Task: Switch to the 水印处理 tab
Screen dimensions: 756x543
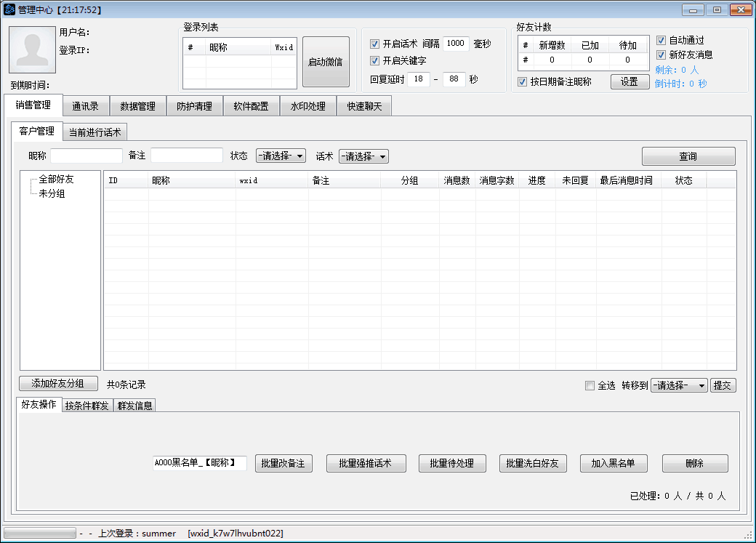Action: tap(308, 106)
